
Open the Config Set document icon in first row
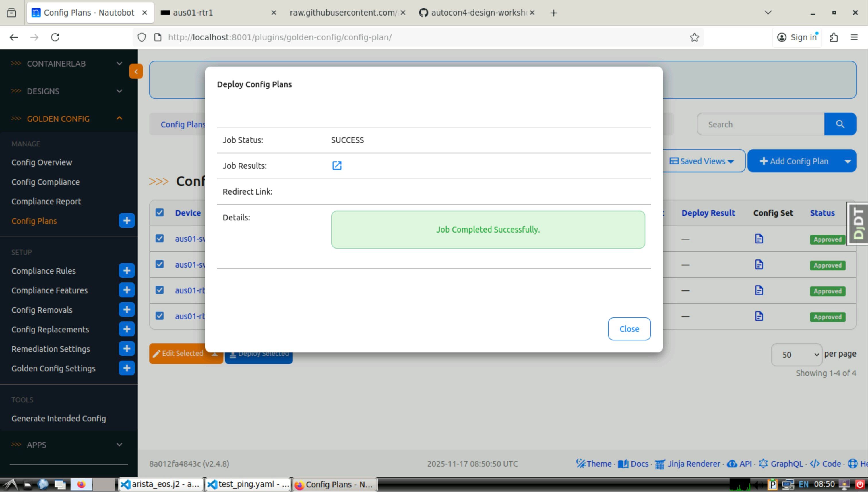tap(759, 239)
